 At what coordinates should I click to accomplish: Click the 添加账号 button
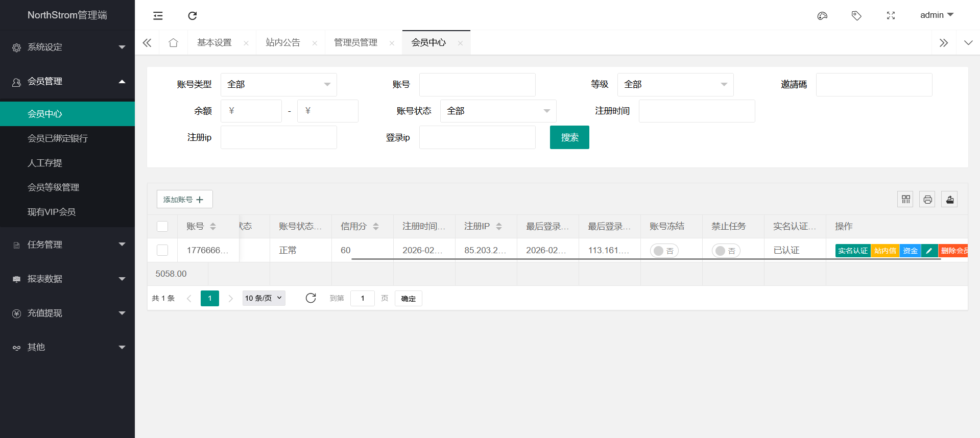pos(184,199)
